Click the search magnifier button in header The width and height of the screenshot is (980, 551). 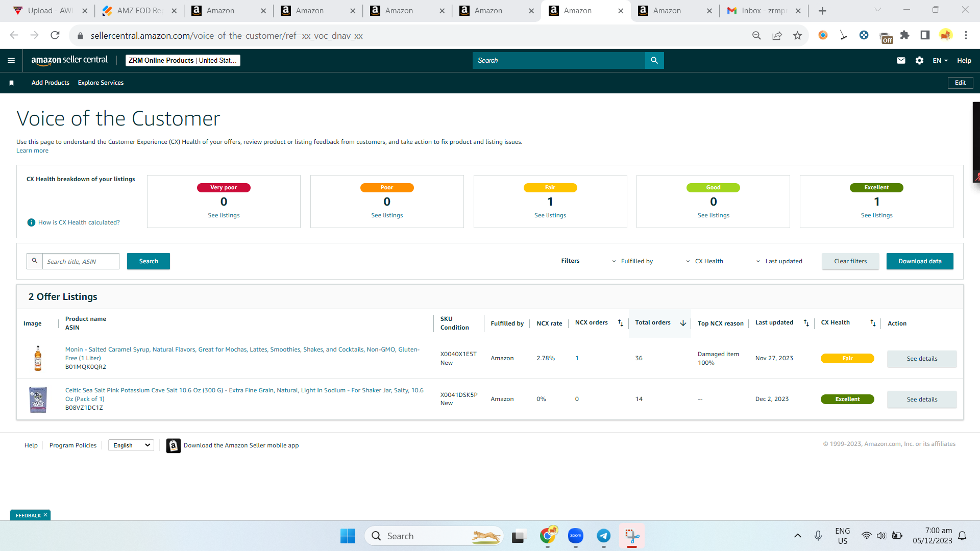[654, 60]
